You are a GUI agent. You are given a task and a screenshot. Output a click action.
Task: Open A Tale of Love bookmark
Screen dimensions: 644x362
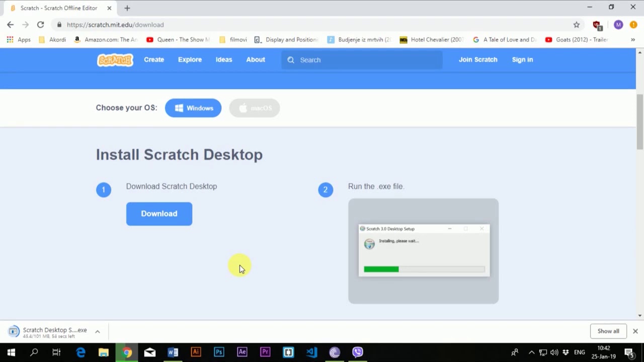tap(505, 40)
